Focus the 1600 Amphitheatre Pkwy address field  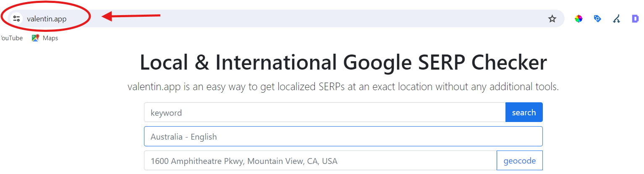(x=320, y=161)
